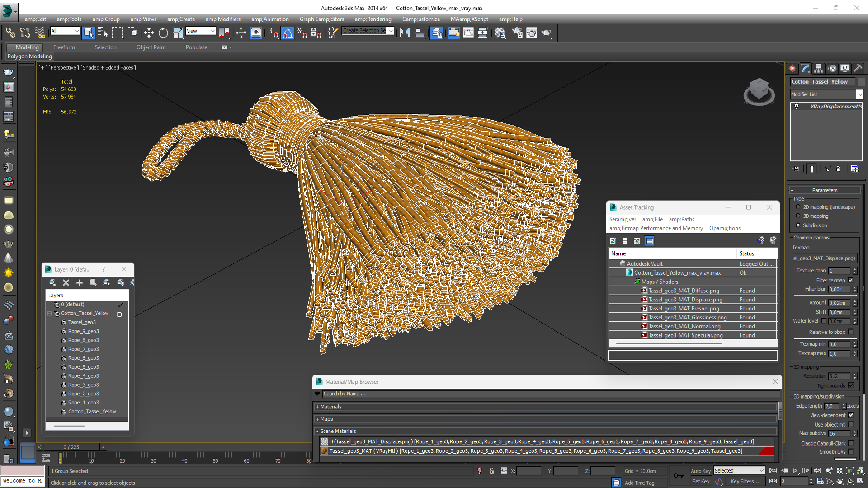Select 2D mapping (landscape) radio button
The image size is (868, 488).
click(x=798, y=207)
